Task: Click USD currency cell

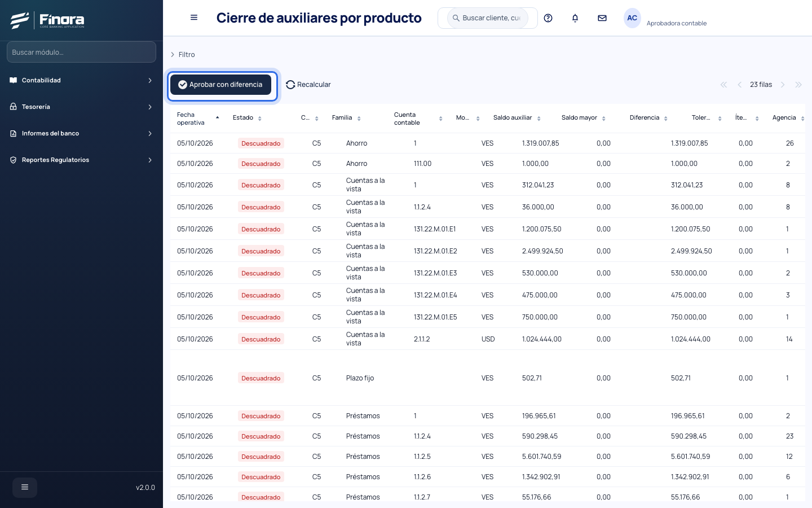Action: pos(488,339)
